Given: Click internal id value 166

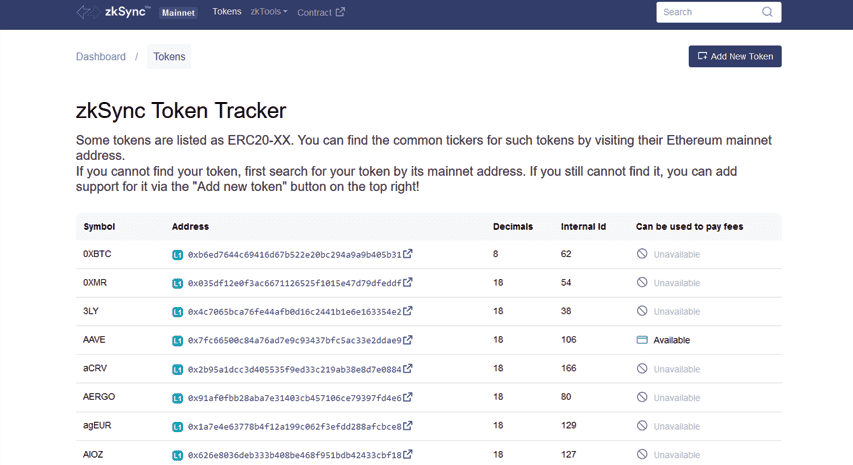Looking at the screenshot, I should [x=568, y=368].
